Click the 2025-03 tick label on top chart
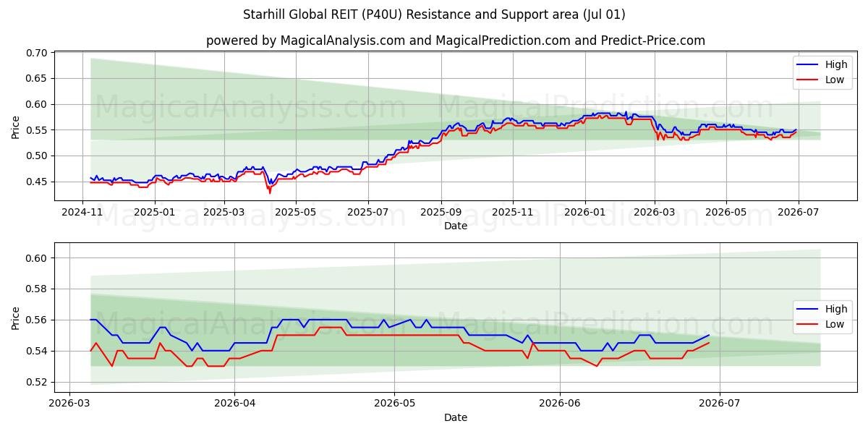 (x=224, y=212)
